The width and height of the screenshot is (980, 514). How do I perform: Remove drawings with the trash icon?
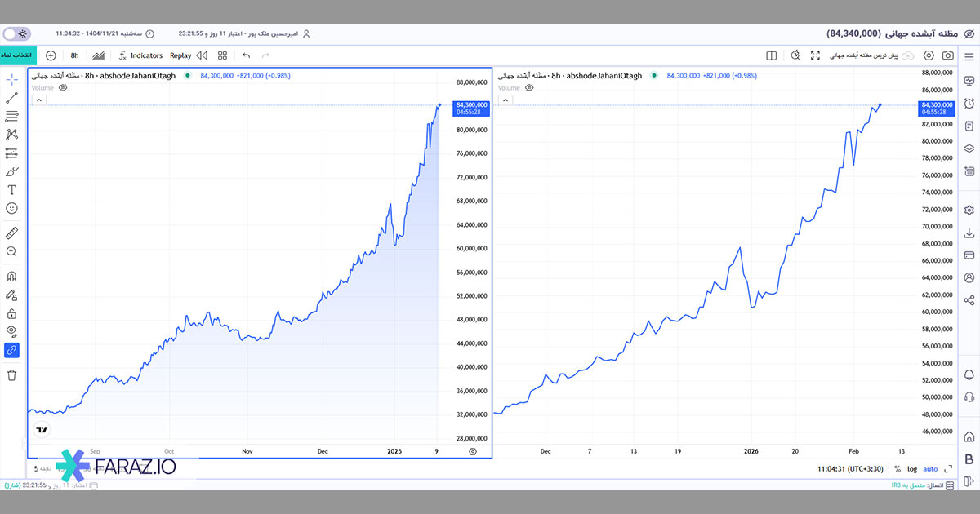(x=11, y=375)
